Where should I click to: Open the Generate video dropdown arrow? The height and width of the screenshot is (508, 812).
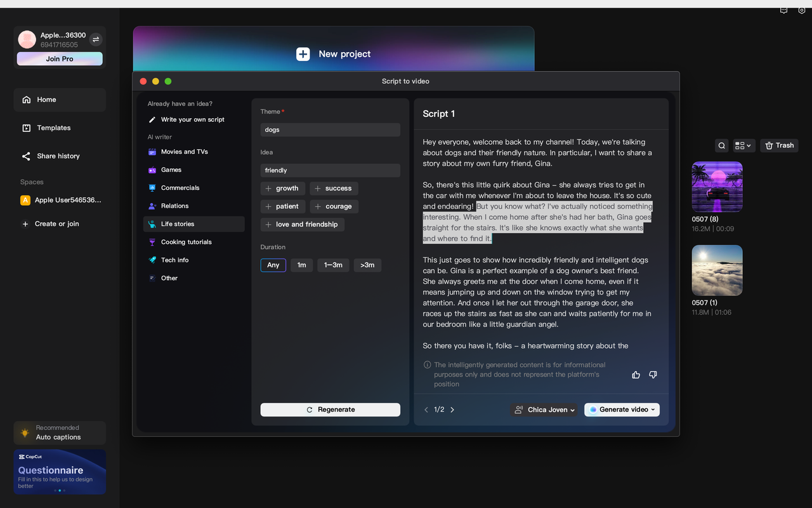pos(654,410)
